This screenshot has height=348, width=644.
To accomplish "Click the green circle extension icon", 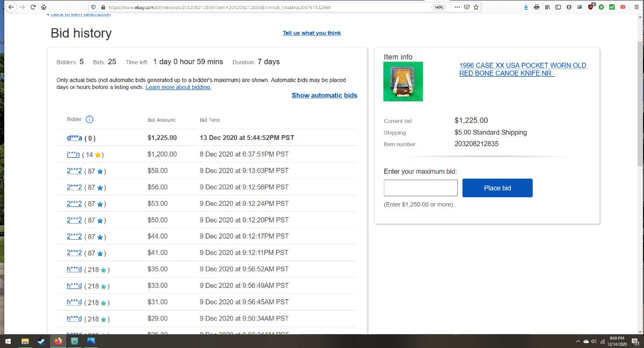I will tap(601, 7).
